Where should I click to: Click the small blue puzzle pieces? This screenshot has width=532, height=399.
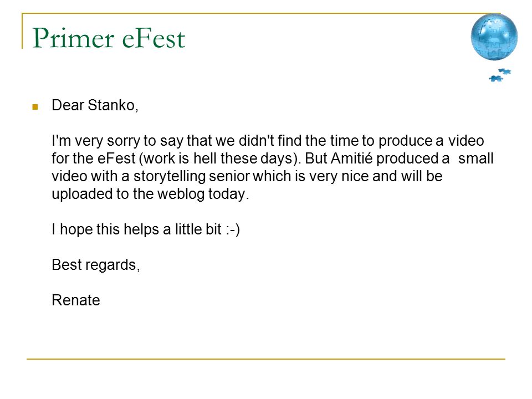point(500,75)
